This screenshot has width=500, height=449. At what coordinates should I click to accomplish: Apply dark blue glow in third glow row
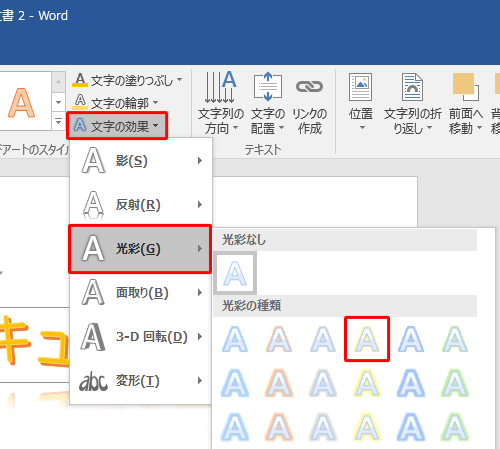click(x=411, y=427)
